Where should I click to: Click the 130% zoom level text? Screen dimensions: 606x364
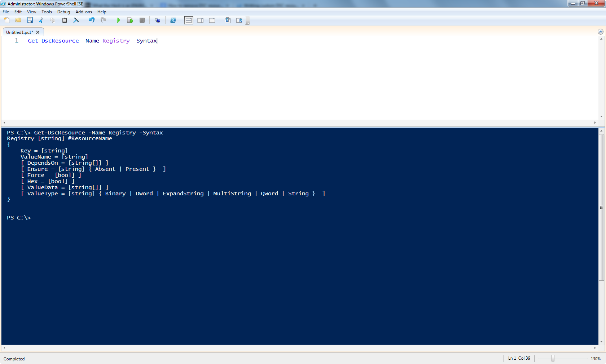tap(596, 359)
